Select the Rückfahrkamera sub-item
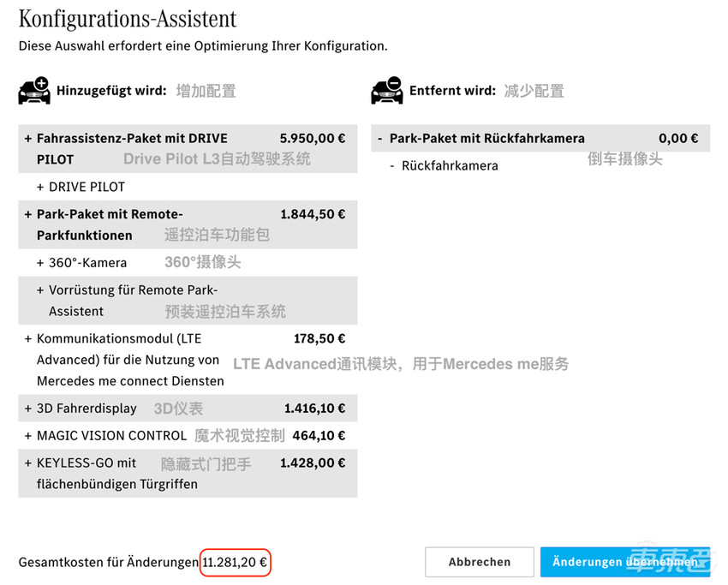 450,165
